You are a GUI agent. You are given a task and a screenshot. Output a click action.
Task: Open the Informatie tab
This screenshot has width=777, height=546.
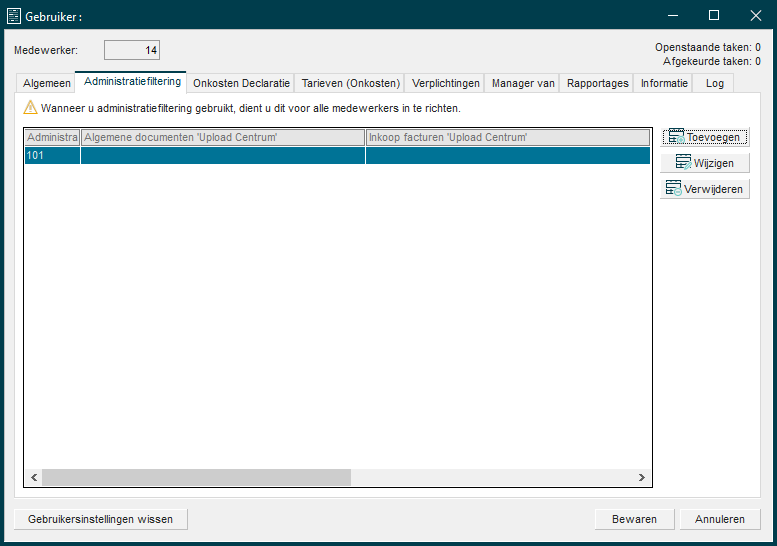pyautogui.click(x=664, y=83)
